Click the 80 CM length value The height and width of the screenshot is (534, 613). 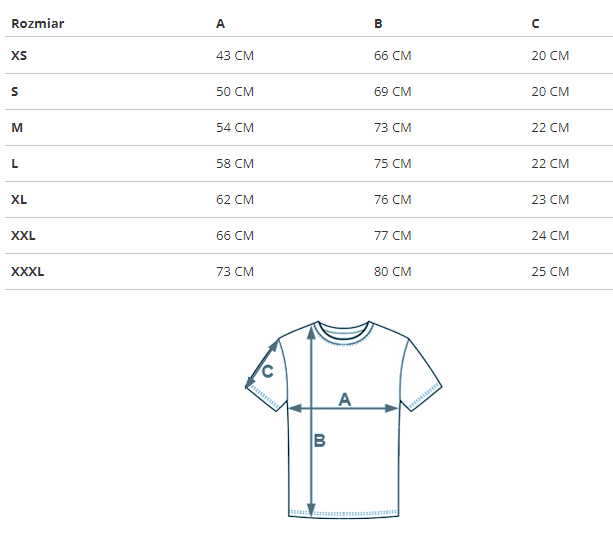point(393,272)
